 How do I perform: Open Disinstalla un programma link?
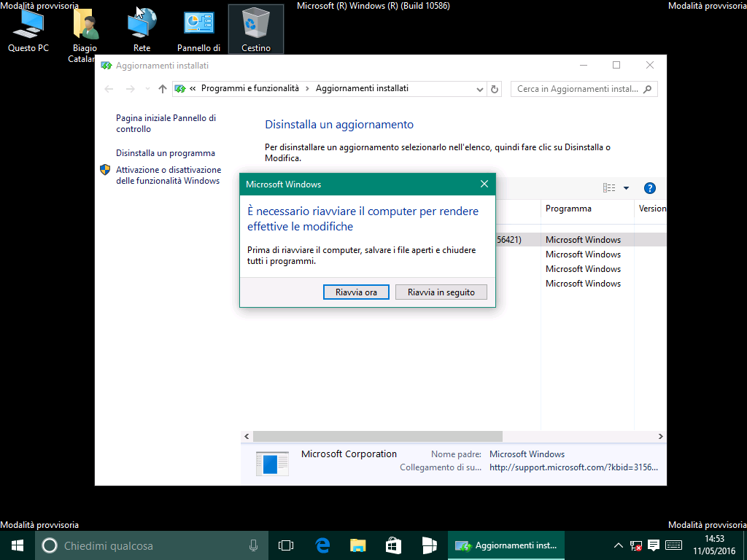(x=166, y=153)
